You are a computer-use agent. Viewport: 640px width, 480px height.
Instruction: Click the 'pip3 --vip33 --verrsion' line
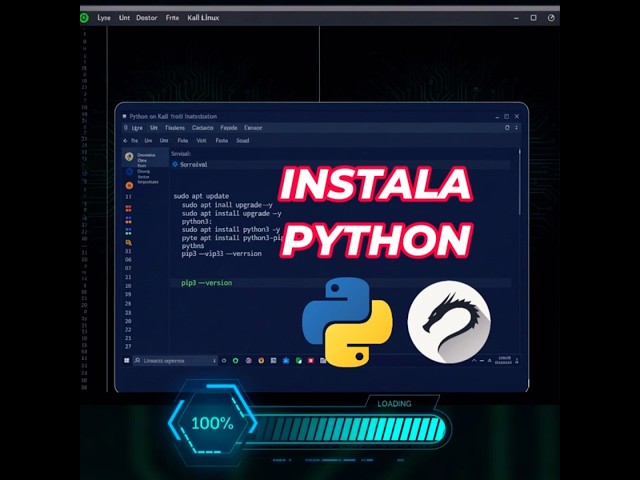[x=222, y=253]
